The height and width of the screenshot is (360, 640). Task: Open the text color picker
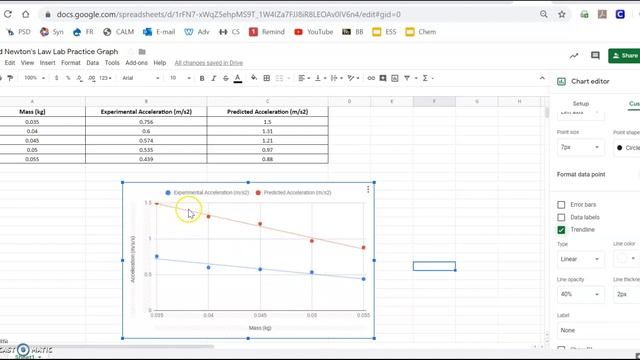pyautogui.click(x=238, y=78)
